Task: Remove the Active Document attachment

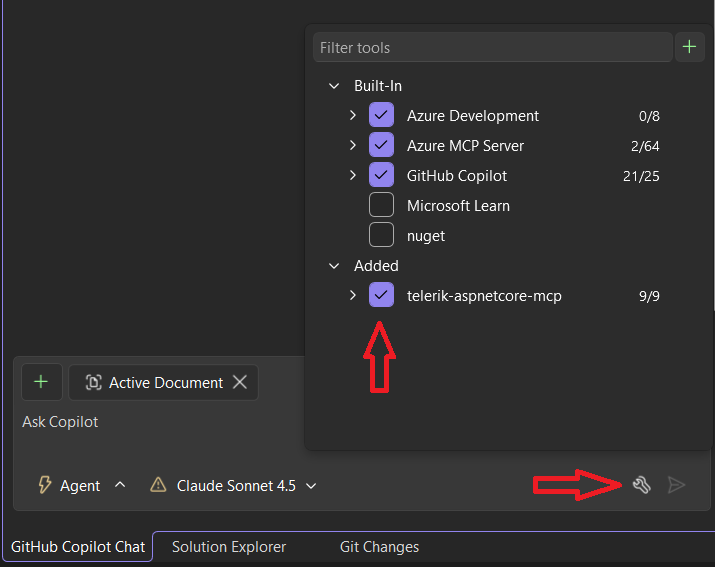Action: pos(240,382)
